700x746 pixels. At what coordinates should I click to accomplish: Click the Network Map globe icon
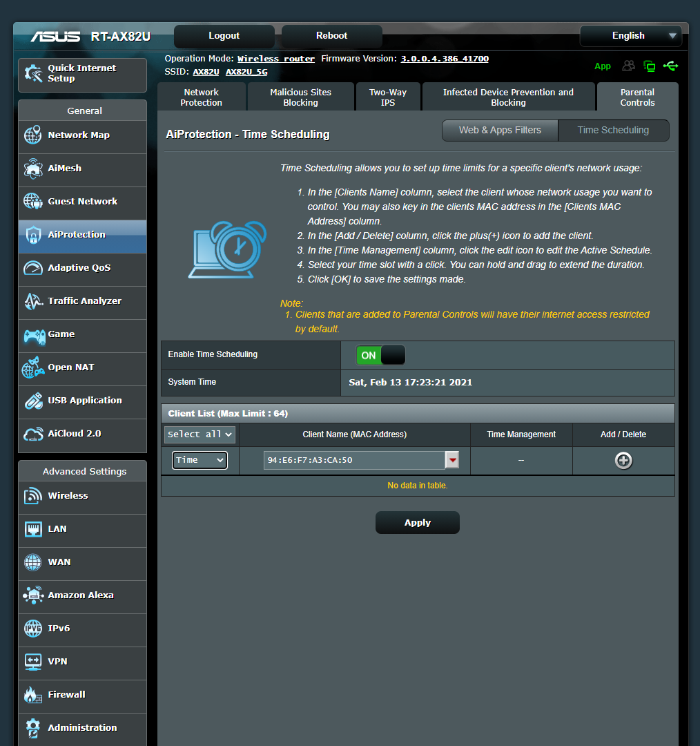[33, 135]
